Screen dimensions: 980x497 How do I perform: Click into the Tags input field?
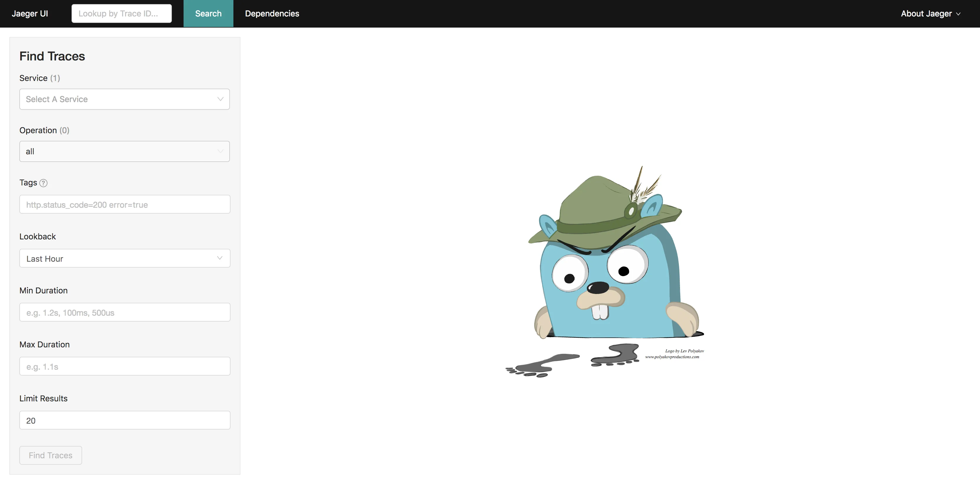(x=124, y=205)
